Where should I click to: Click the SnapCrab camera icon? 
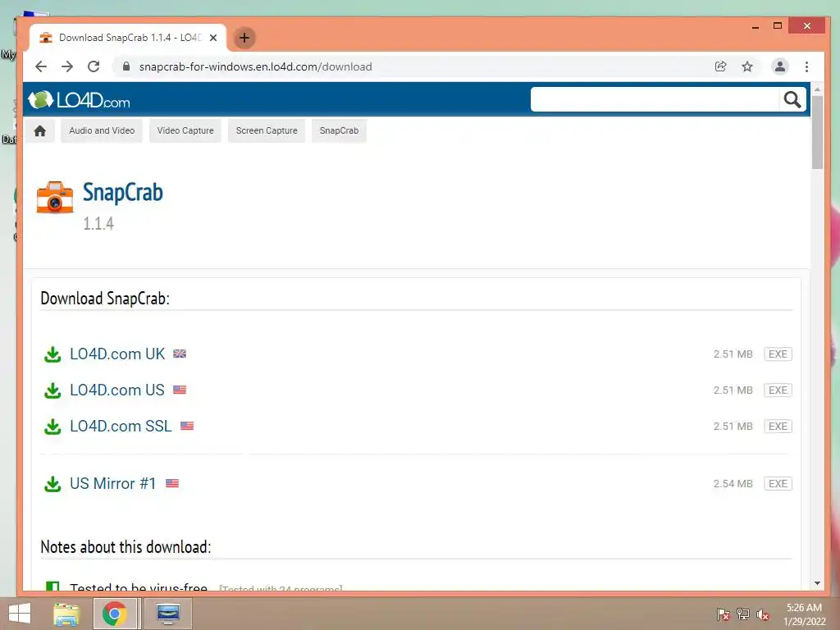(x=55, y=197)
